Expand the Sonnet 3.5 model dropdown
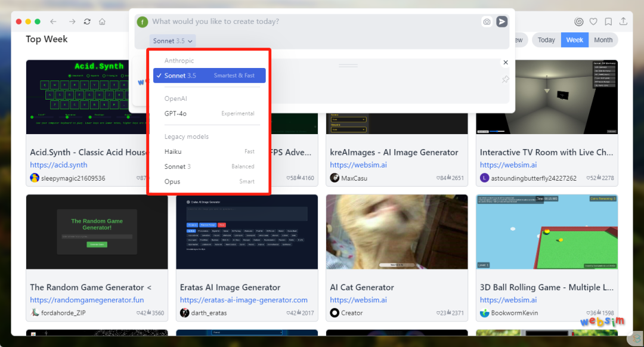Screen dimensions: 644x347 coord(172,41)
